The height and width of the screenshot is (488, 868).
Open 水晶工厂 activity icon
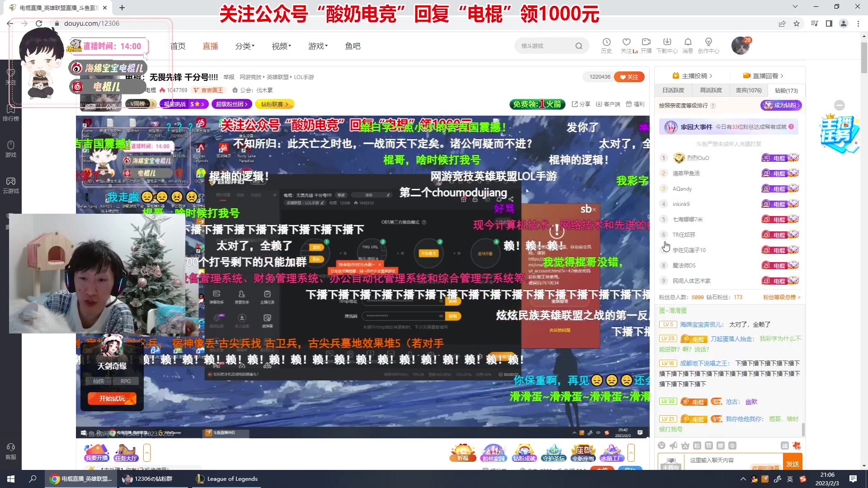[612, 452]
